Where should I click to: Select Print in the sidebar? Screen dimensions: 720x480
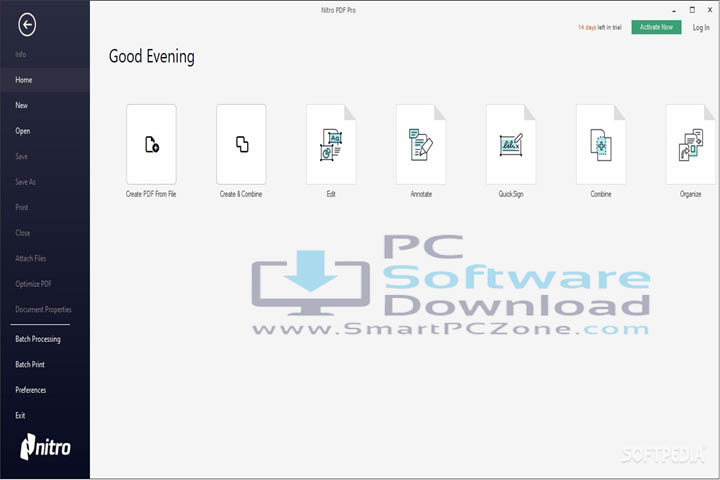(22, 207)
